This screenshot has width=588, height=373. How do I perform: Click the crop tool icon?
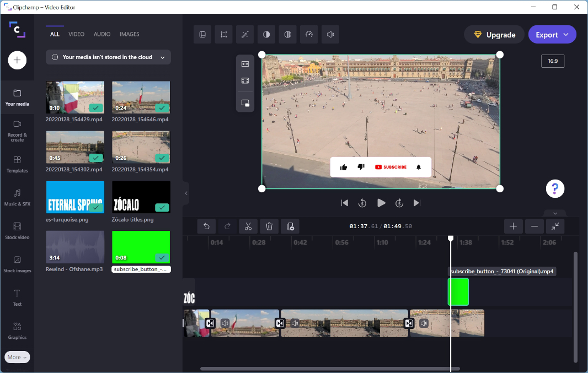pos(224,34)
